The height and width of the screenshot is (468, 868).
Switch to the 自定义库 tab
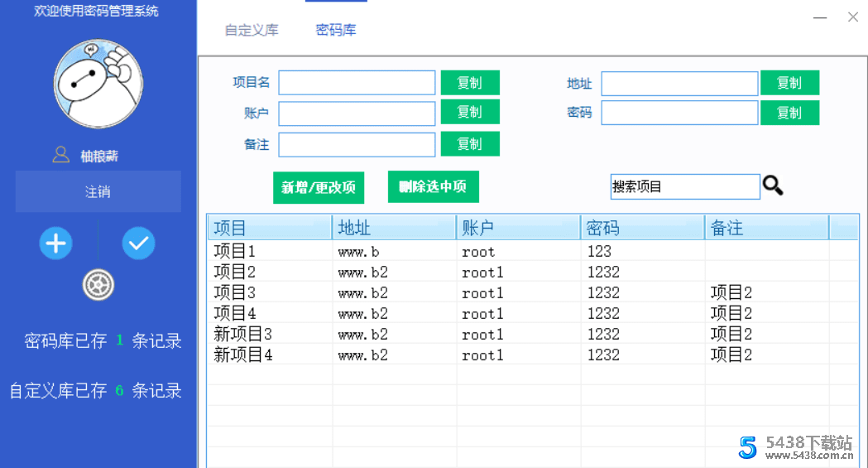point(252,30)
